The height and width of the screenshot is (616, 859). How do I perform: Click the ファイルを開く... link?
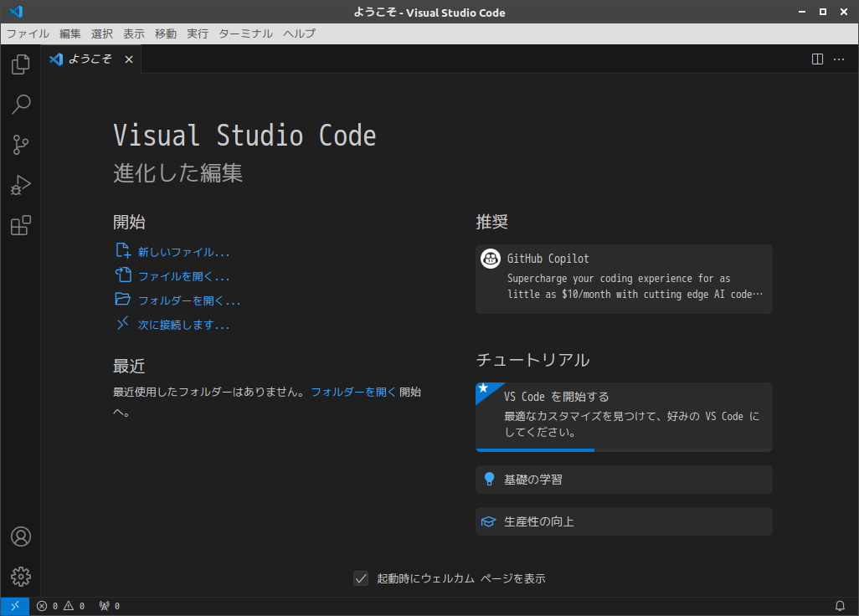pyautogui.click(x=183, y=276)
